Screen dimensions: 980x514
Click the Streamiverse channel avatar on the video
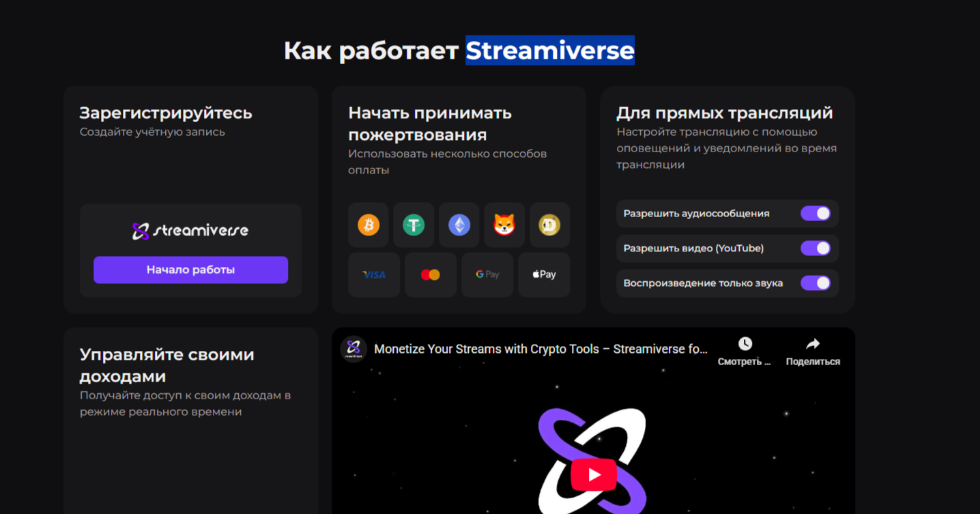pyautogui.click(x=354, y=348)
